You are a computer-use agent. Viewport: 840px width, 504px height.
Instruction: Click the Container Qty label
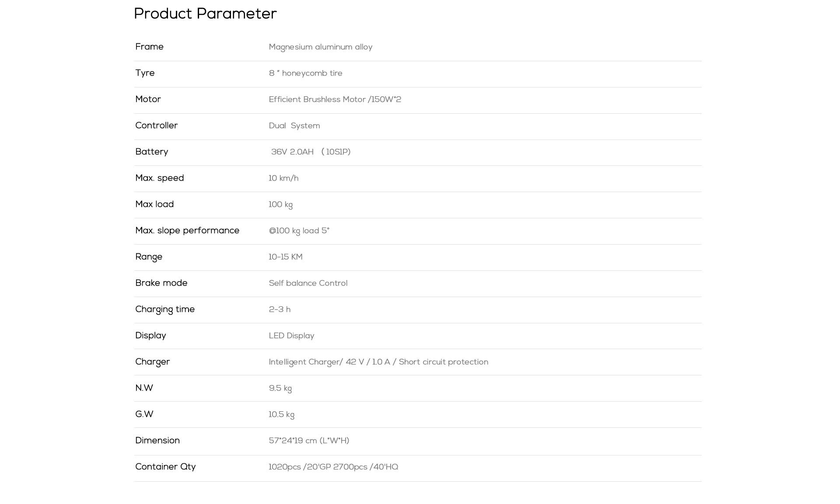[x=165, y=467]
